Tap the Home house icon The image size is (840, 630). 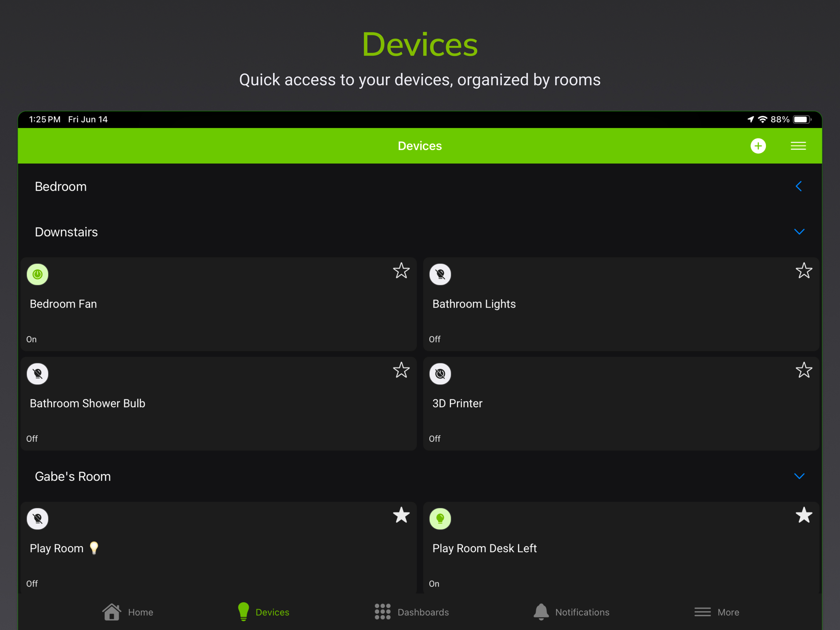tap(112, 612)
